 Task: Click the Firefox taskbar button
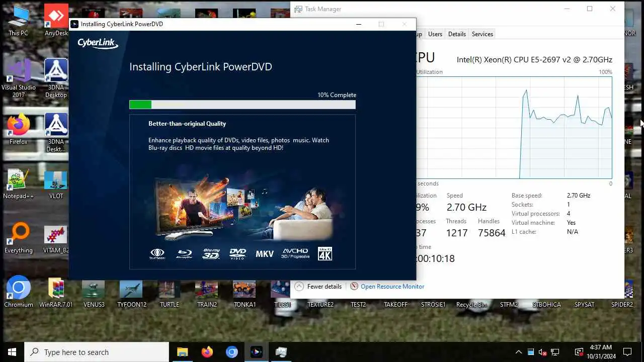click(x=207, y=352)
